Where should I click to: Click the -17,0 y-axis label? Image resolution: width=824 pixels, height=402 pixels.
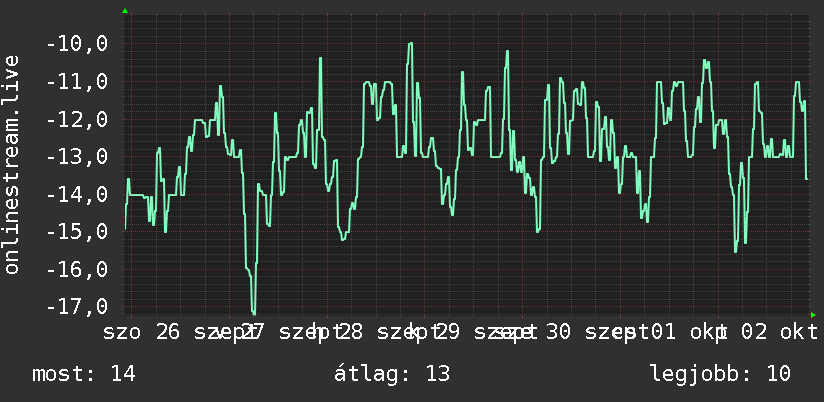pos(77,306)
